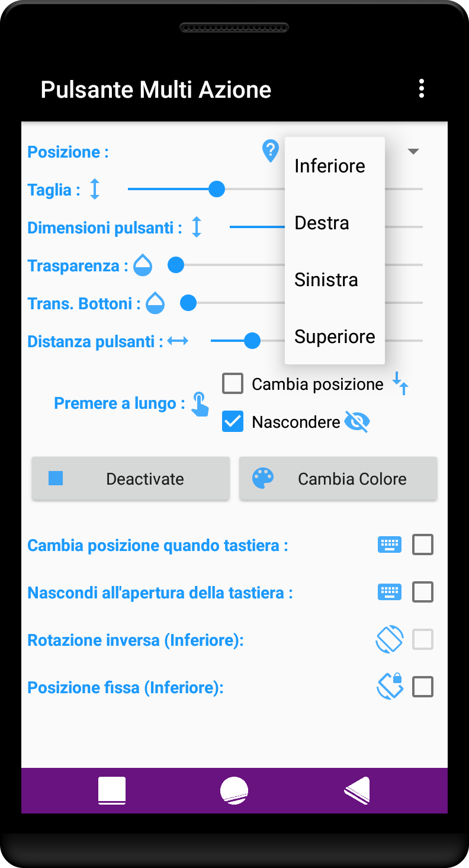Tap the question-mark location pin icon
The width and height of the screenshot is (469, 868).
tap(271, 151)
